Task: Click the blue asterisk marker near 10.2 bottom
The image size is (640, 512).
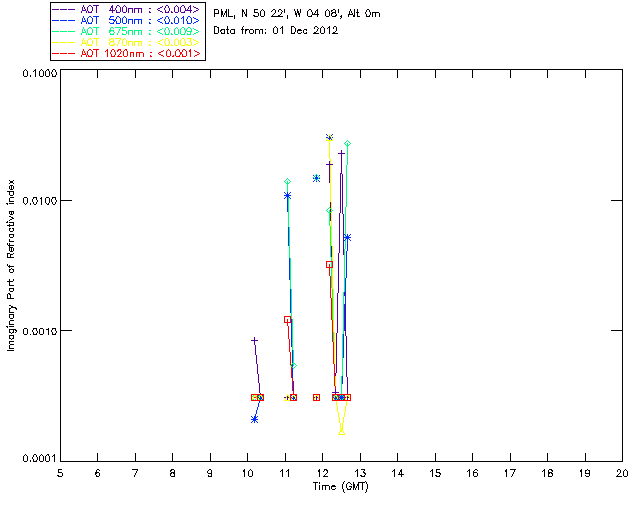Action: pyautogui.click(x=254, y=419)
